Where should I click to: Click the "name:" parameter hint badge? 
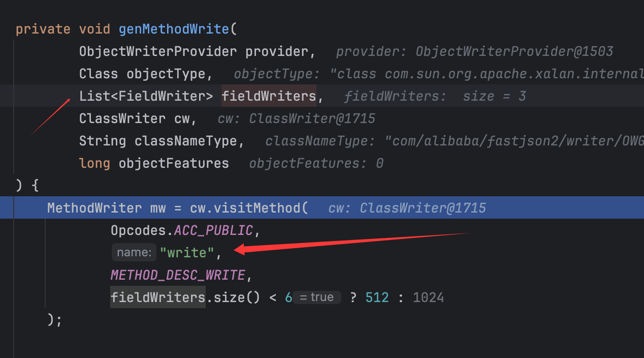coord(134,252)
